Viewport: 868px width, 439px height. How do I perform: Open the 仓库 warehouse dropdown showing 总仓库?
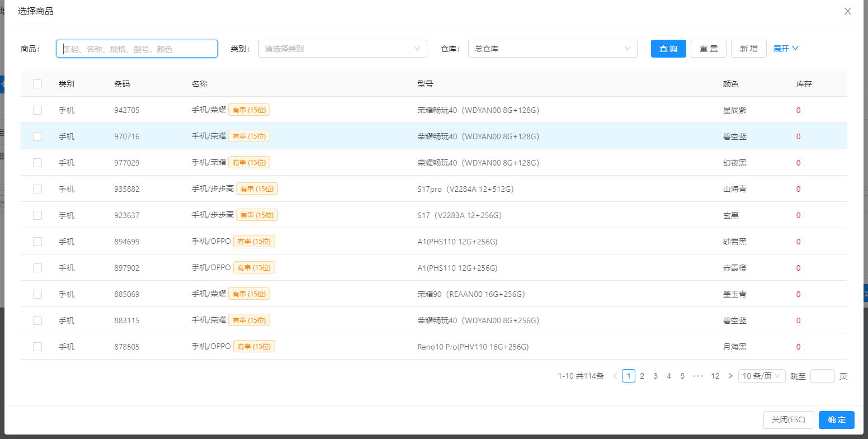pos(553,49)
